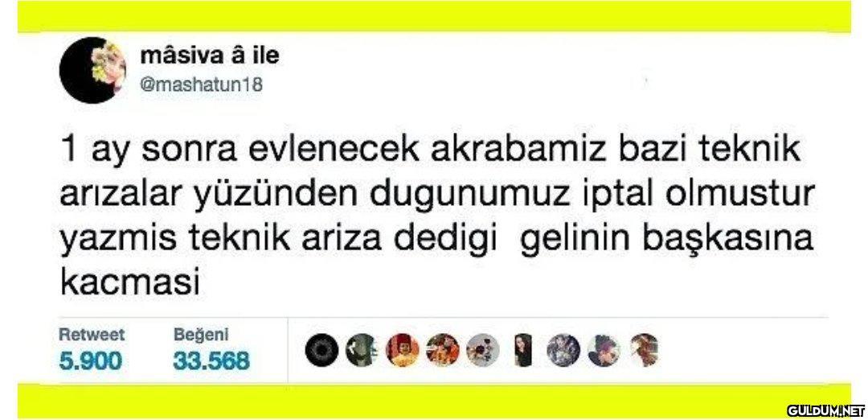Click the all-black circular liker avatar
The height and width of the screenshot is (420, 868).
tap(321, 350)
